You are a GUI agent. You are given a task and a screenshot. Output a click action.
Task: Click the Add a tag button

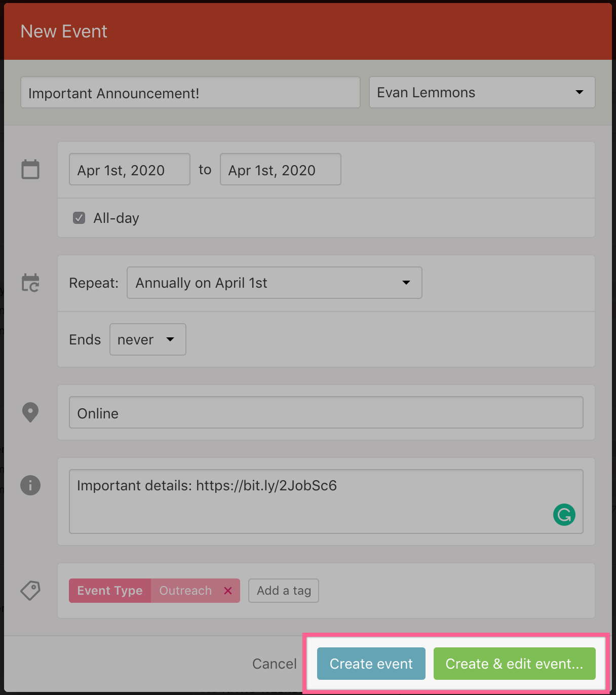pyautogui.click(x=284, y=591)
